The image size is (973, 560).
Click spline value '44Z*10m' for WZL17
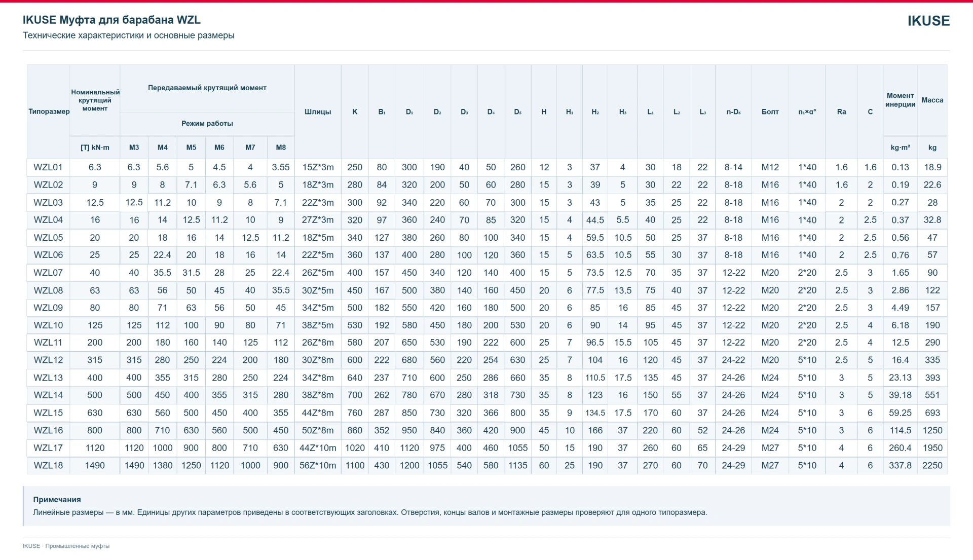(318, 447)
